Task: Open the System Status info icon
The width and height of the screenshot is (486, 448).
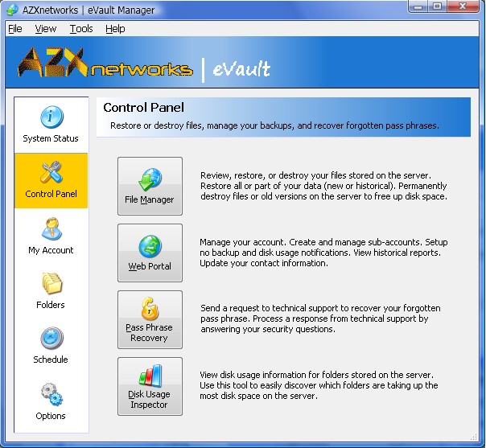Action: coord(51,117)
